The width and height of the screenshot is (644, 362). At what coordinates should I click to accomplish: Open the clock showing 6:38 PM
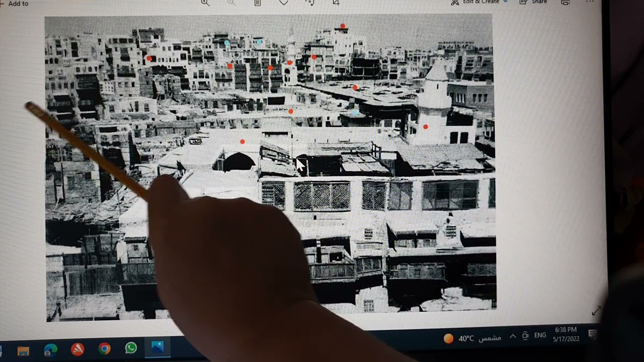(566, 334)
